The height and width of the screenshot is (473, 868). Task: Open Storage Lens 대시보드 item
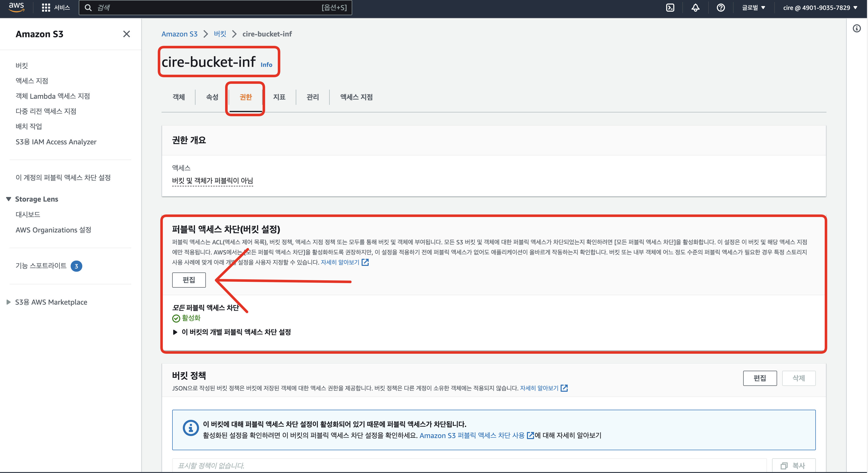coord(28,215)
